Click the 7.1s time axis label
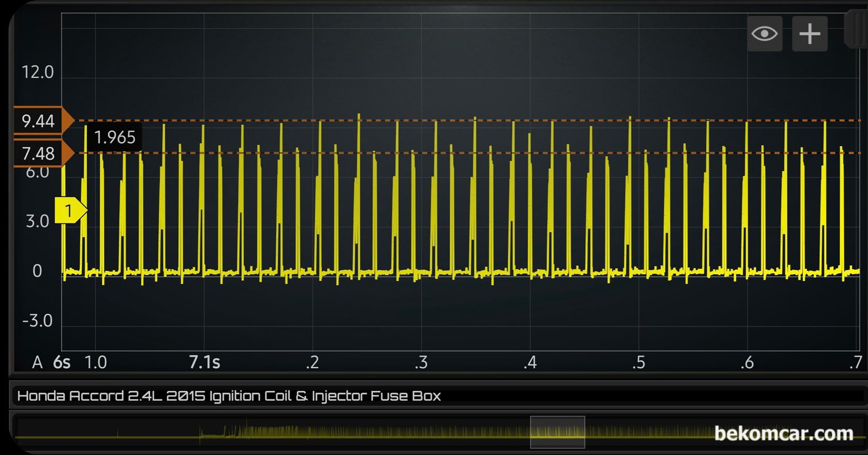The width and height of the screenshot is (868, 455). [x=205, y=363]
